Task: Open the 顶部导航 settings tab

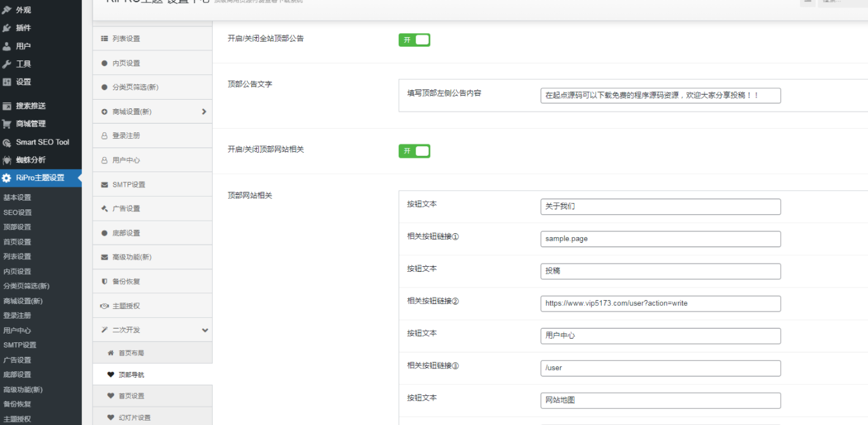Action: (x=131, y=375)
